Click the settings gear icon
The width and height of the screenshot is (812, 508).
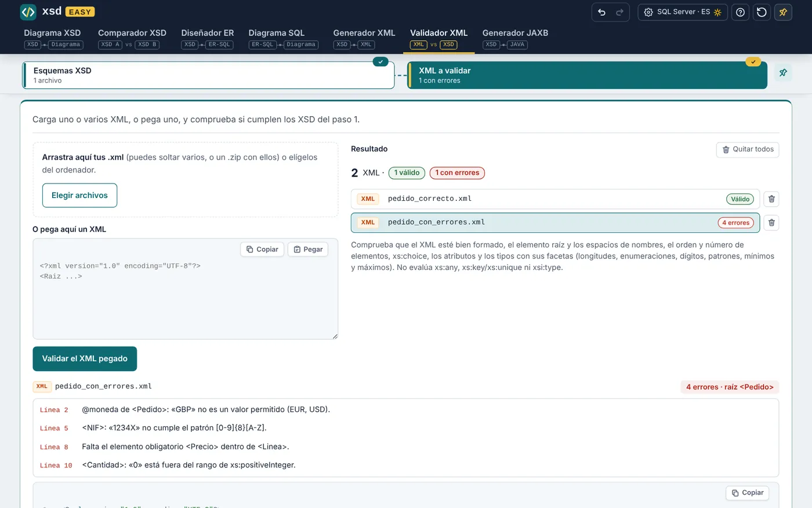(648, 12)
